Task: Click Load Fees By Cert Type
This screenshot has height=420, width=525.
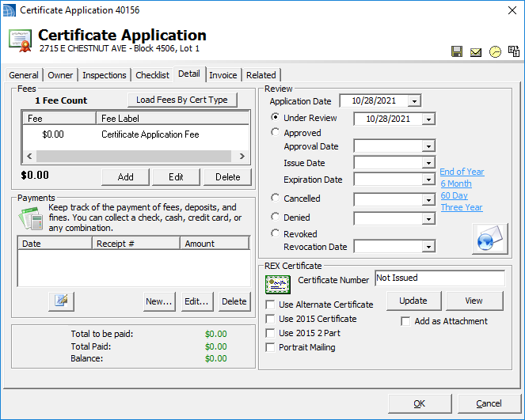Action: 182,100
